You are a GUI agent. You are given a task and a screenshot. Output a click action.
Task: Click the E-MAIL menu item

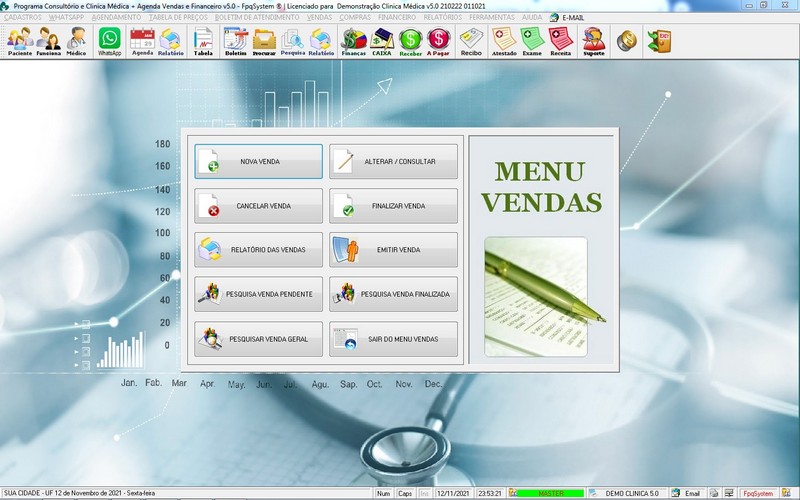pos(567,17)
